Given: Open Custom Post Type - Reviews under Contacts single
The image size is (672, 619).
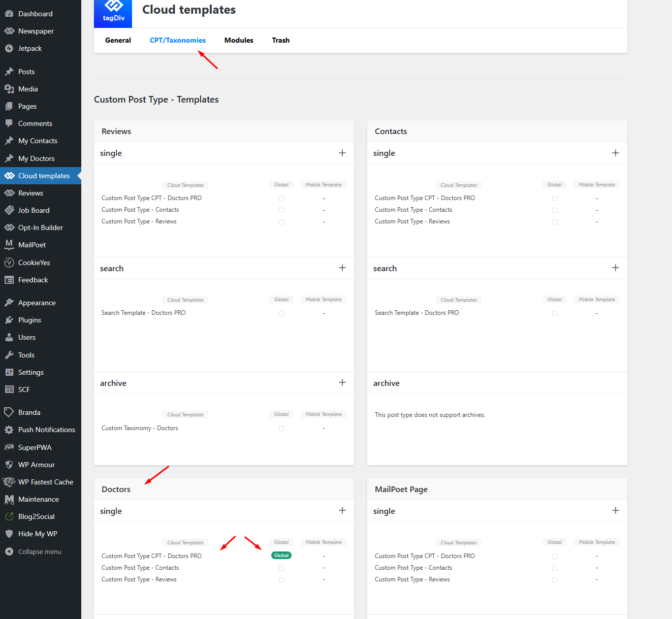Looking at the screenshot, I should tap(412, 221).
